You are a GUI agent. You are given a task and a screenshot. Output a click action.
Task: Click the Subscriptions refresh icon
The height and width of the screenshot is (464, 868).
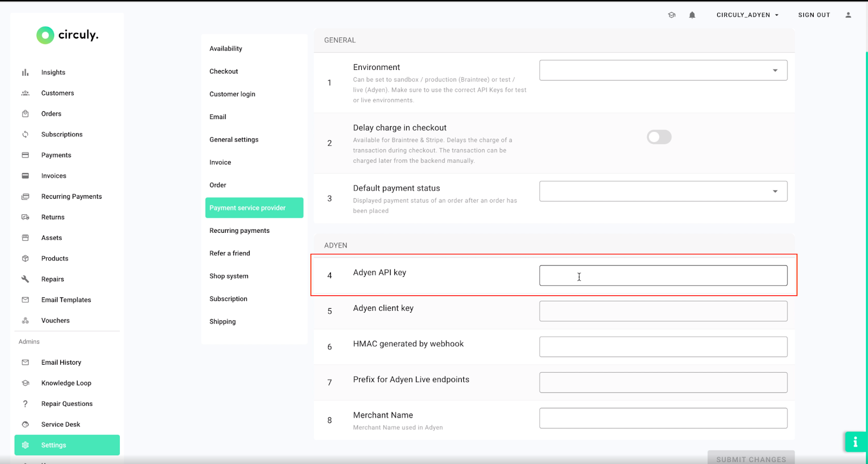tap(25, 134)
